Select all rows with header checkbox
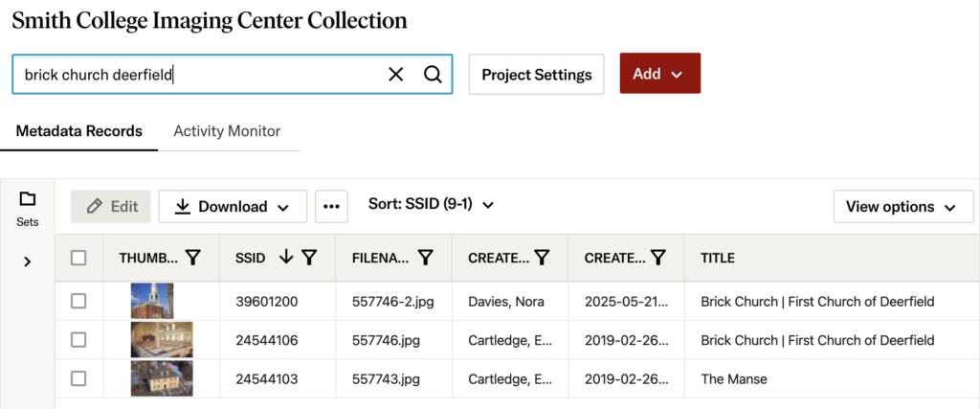This screenshot has height=409, width=980. pos(78,258)
